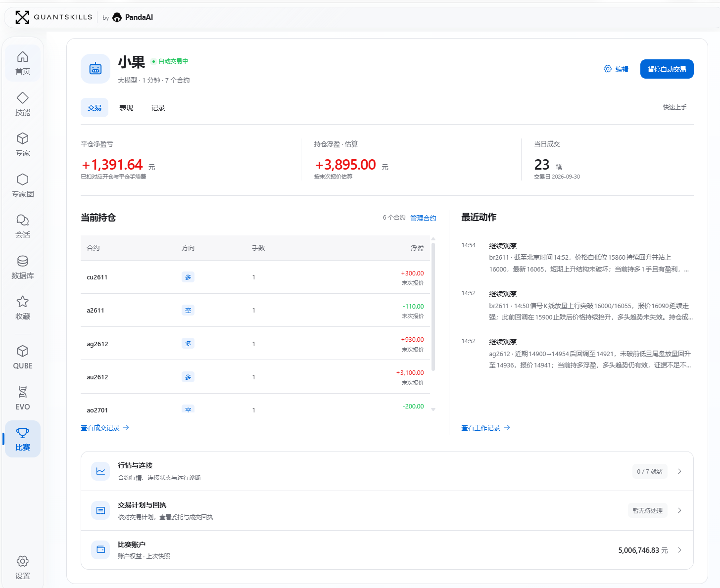This screenshot has height=588, width=720.
Task: Expand 行情与连接 row chevron
Action: 679,471
